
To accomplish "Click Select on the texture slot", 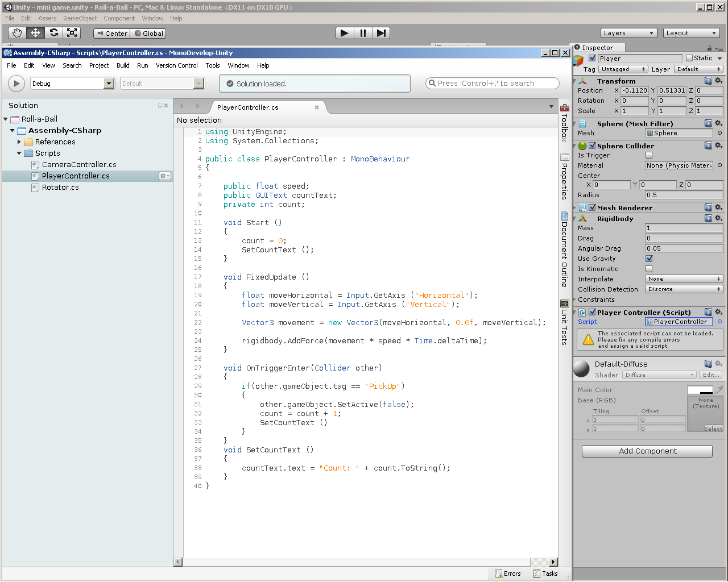I will tap(713, 429).
